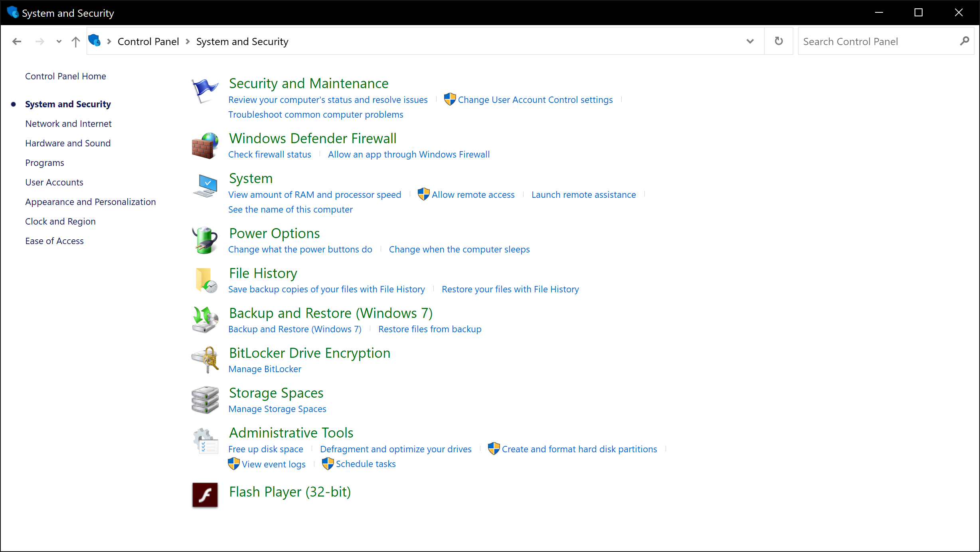Open Security and Maintenance settings
Screen dimensions: 980x552
(x=308, y=83)
